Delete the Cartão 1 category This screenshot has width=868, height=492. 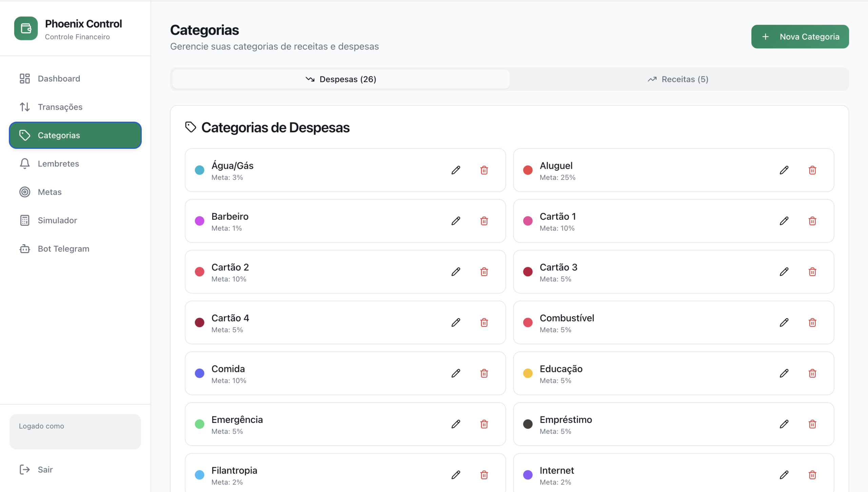click(x=812, y=221)
